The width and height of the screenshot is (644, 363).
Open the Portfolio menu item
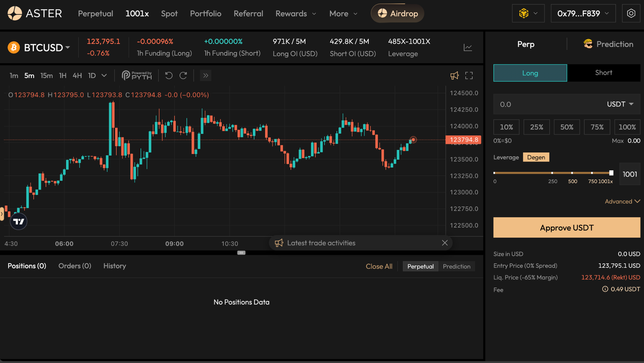click(x=206, y=14)
